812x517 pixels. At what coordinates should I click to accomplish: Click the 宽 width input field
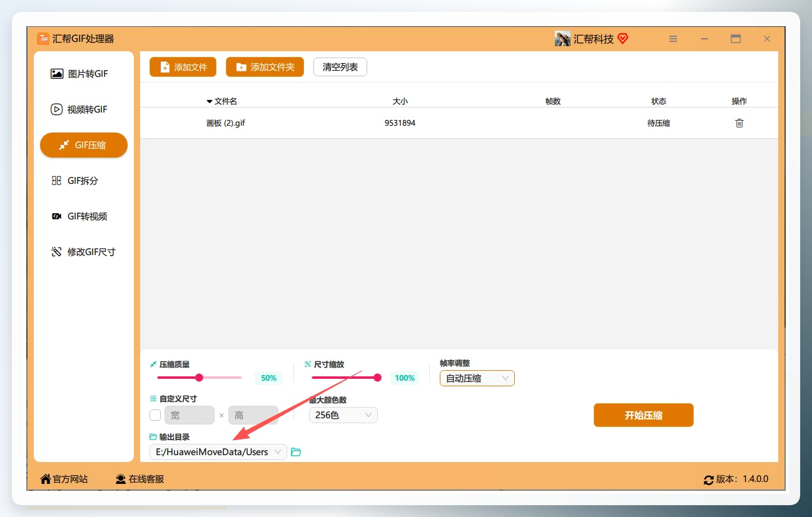coord(189,415)
